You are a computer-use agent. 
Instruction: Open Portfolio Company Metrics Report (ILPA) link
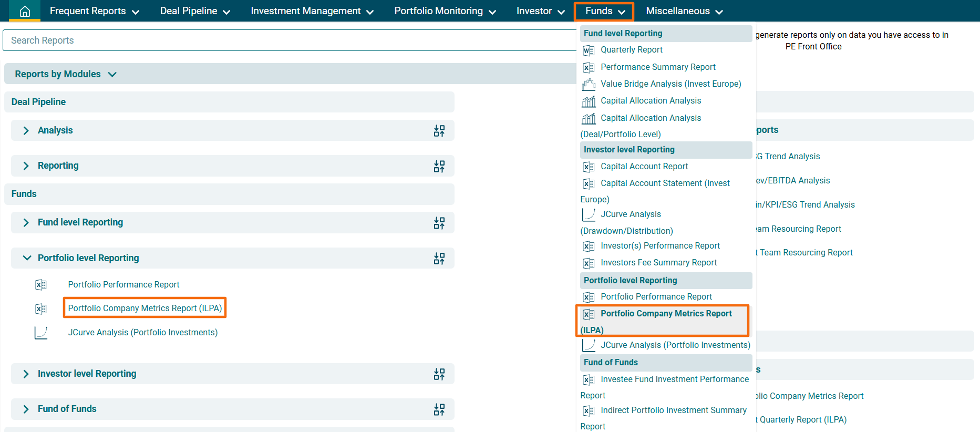pyautogui.click(x=145, y=308)
